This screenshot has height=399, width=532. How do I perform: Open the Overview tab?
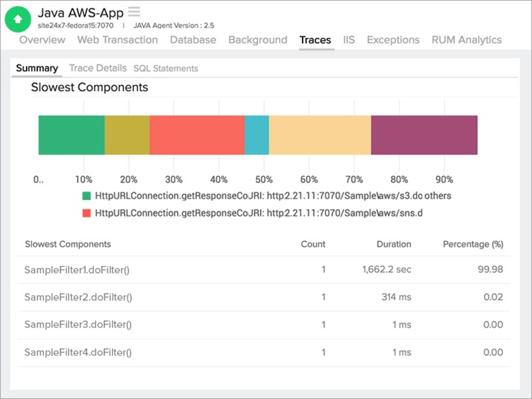41,40
